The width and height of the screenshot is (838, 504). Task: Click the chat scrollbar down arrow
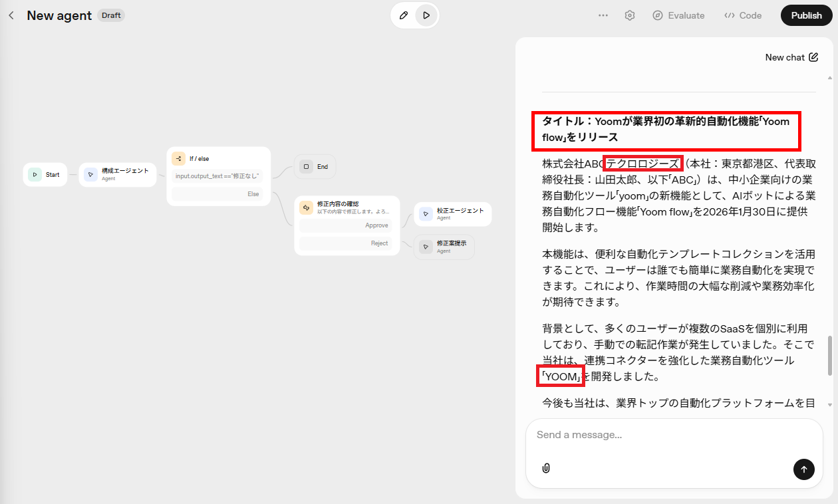click(x=829, y=404)
